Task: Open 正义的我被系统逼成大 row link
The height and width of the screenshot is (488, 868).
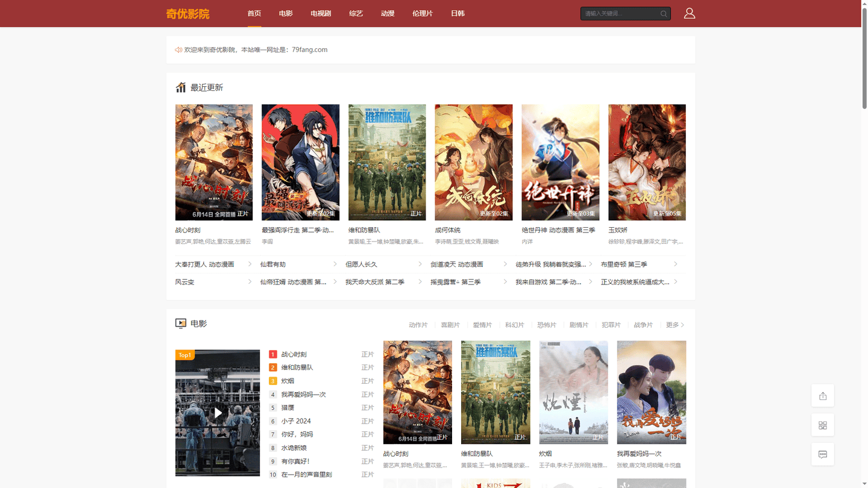Action: pyautogui.click(x=635, y=281)
